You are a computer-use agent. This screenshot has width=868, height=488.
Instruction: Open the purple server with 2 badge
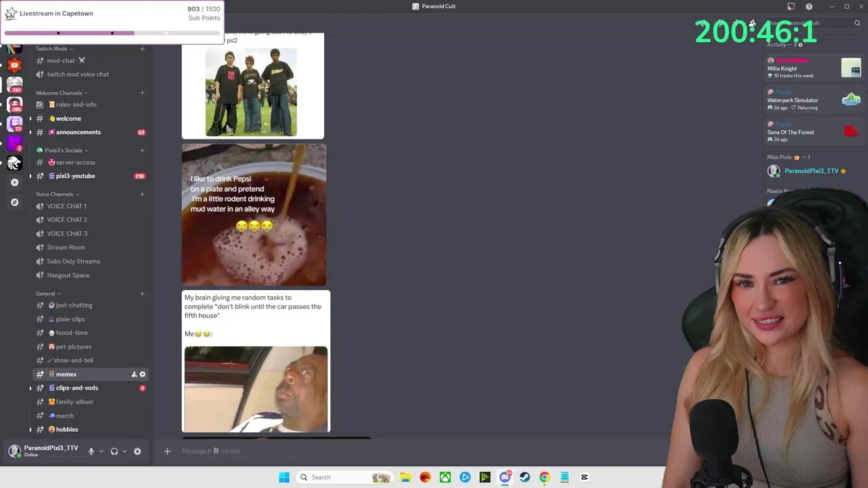pyautogui.click(x=14, y=144)
